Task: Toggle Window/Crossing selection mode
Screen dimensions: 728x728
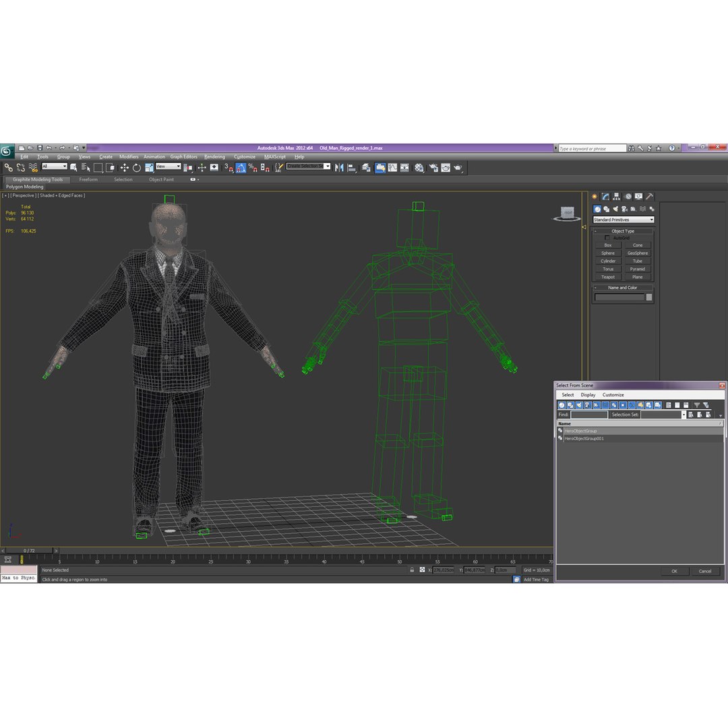Action: (x=110, y=168)
